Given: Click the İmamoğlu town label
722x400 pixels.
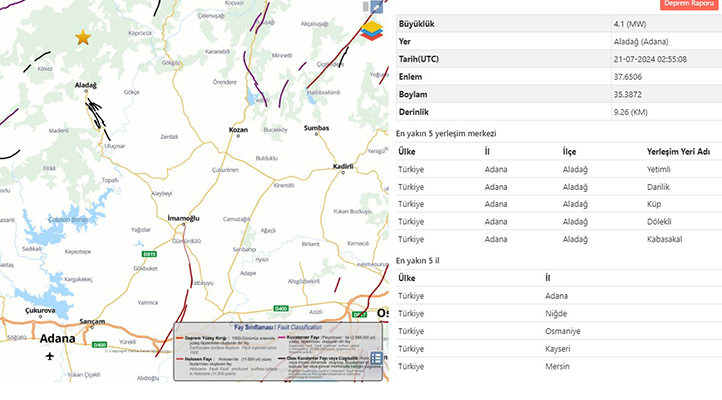Looking at the screenshot, I should 183,218.
